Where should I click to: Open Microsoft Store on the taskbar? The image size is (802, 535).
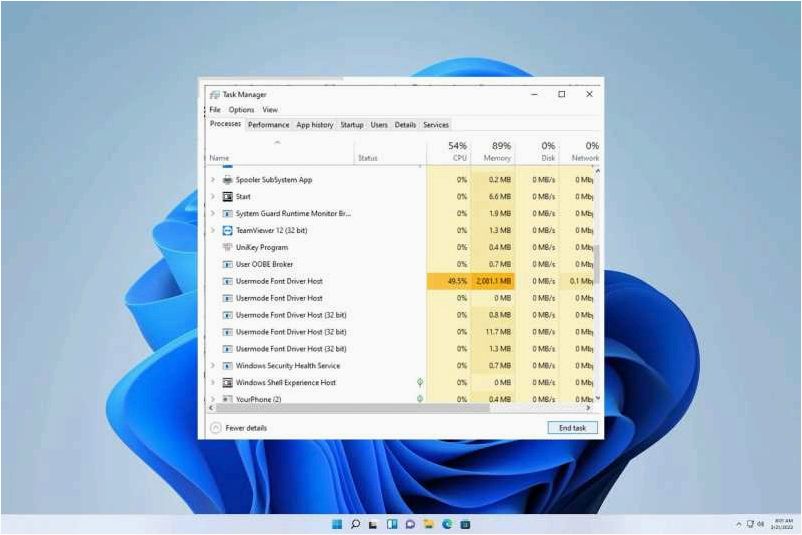[465, 524]
